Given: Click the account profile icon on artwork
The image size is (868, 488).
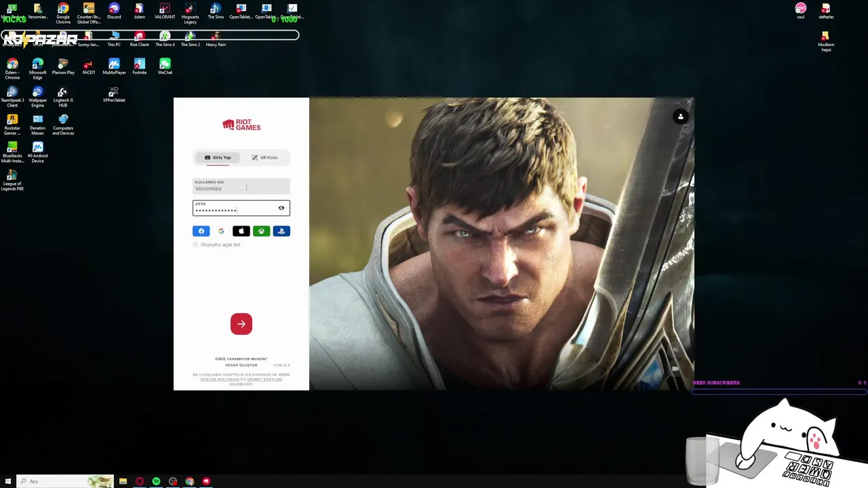Looking at the screenshot, I should tap(681, 117).
